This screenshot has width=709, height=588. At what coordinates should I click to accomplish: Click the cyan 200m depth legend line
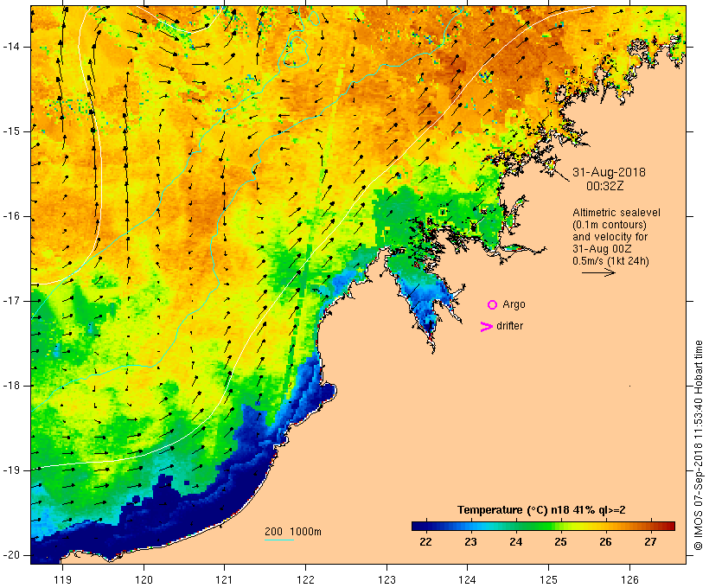pyautogui.click(x=279, y=540)
